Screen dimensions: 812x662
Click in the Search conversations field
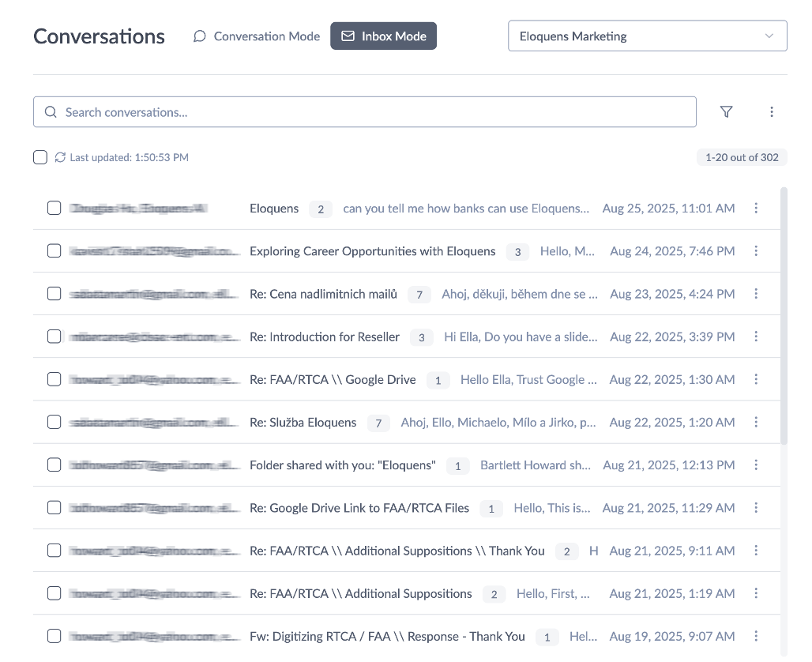click(x=365, y=112)
